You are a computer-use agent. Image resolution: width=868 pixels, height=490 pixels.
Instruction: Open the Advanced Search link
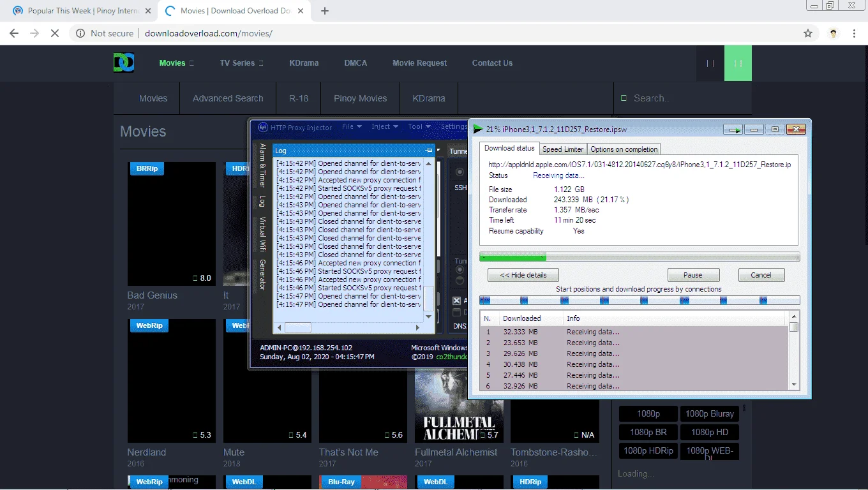(x=228, y=98)
